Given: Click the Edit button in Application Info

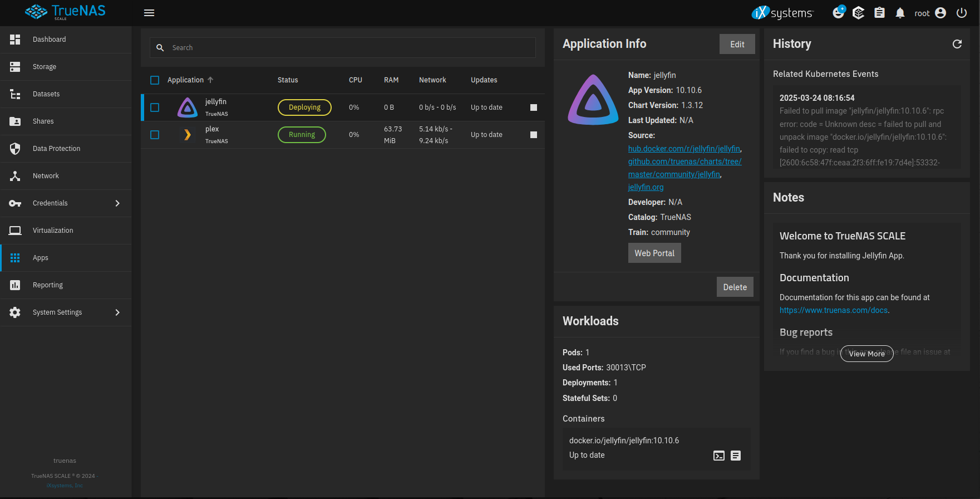Looking at the screenshot, I should [737, 44].
